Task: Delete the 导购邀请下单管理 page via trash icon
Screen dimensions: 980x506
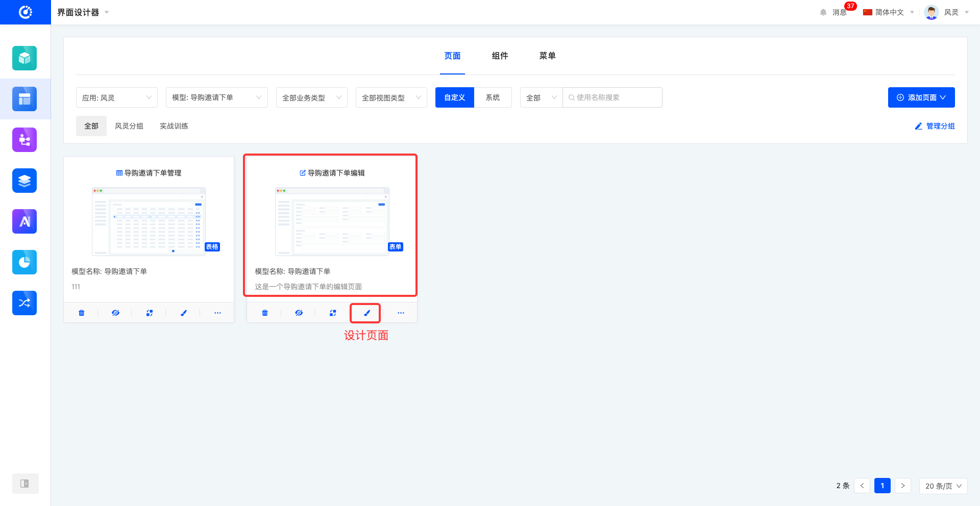Action: pyautogui.click(x=81, y=313)
